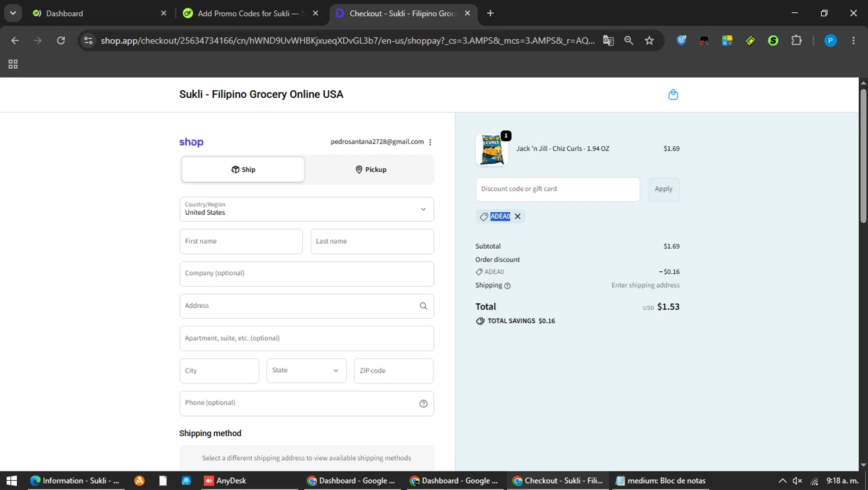Open the Chrome extensions puzzle icon
The image size is (868, 490).
pyautogui.click(x=796, y=40)
